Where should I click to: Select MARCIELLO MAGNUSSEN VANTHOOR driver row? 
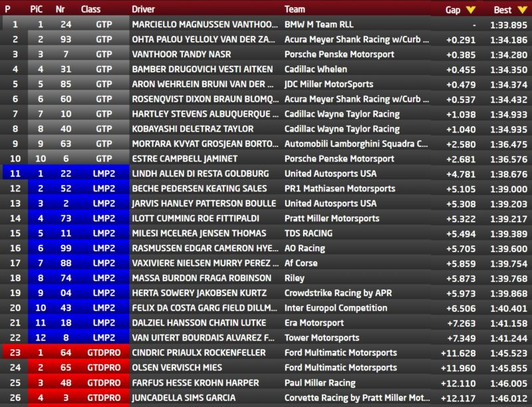[205, 25]
